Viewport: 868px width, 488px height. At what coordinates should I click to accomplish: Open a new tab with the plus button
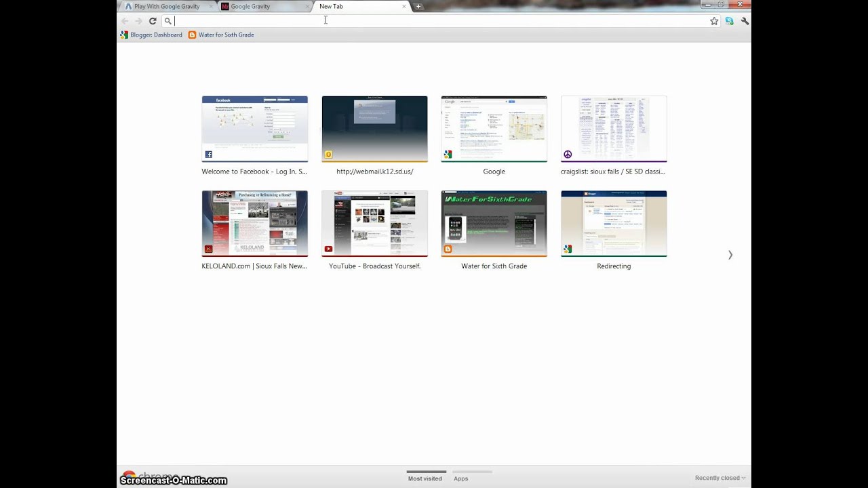(x=418, y=6)
